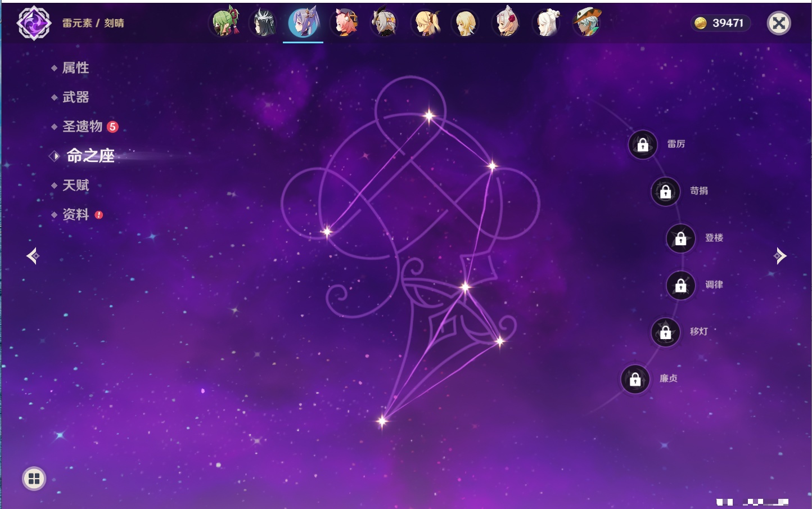The height and width of the screenshot is (509, 812).
Task: Open the locked 调律 constellation node
Action: point(681,285)
